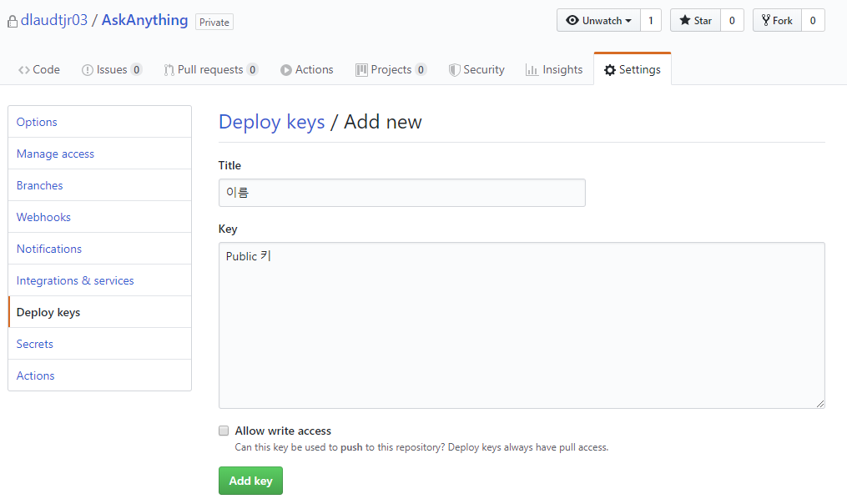Viewport: 847px width, 504px height.
Task: Click the Fork button label
Action: click(782, 21)
